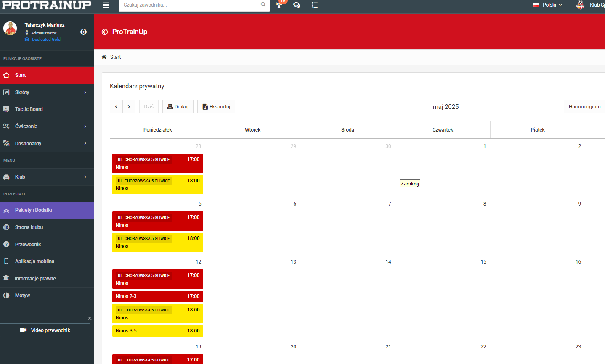
Task: Click the Zamknij tooltip label
Action: 410,184
